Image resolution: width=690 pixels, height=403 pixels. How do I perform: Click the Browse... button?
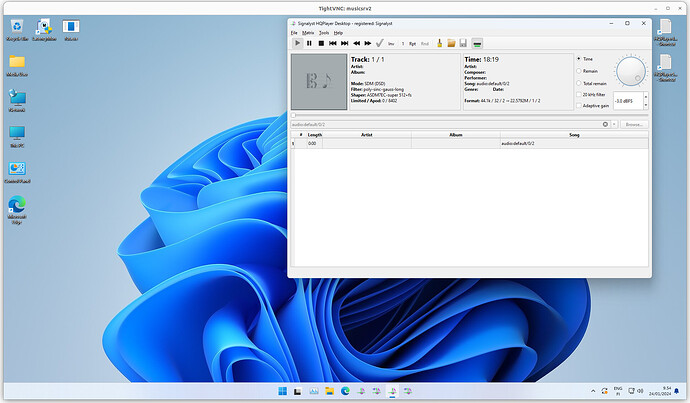[634, 125]
